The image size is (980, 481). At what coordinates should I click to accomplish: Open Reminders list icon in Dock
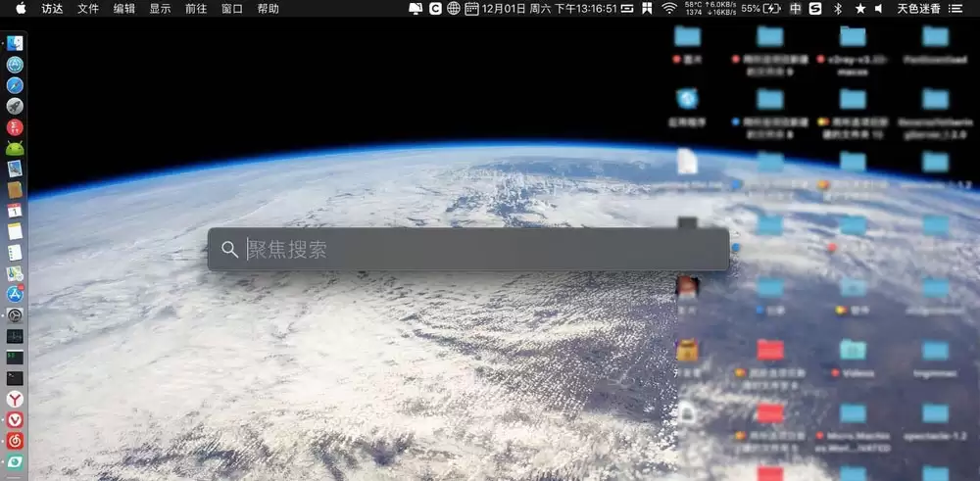pyautogui.click(x=15, y=253)
